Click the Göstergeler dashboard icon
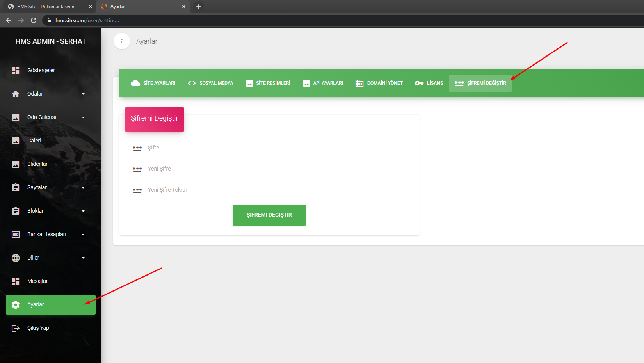 (16, 71)
